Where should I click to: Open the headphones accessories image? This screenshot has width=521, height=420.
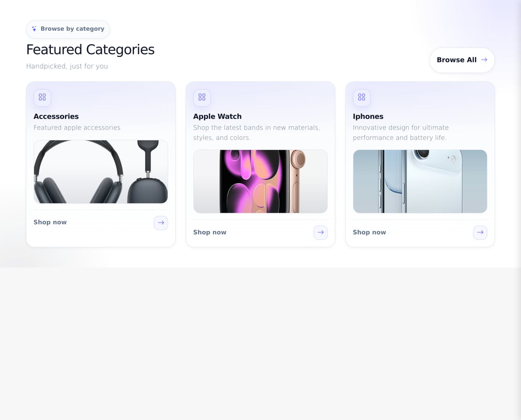101,172
